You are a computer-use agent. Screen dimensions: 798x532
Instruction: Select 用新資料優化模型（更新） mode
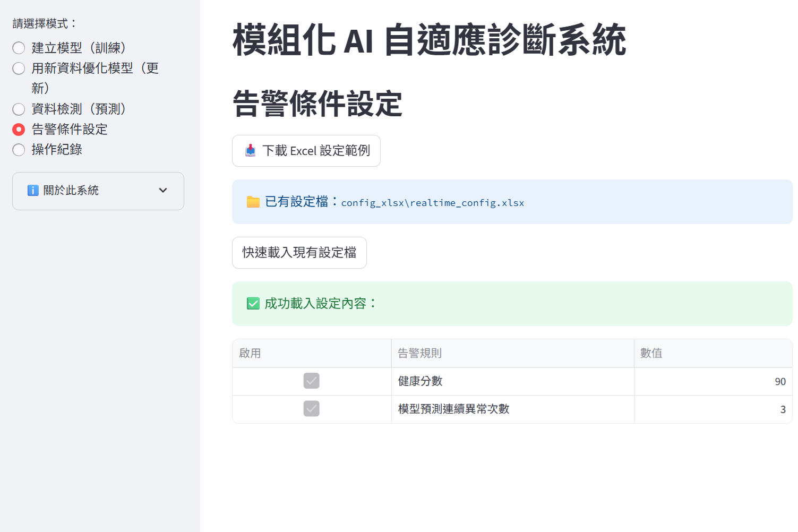19,68
